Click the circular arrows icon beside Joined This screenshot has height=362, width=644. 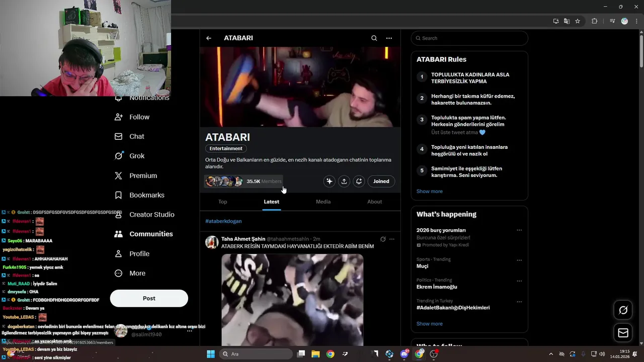(x=359, y=181)
